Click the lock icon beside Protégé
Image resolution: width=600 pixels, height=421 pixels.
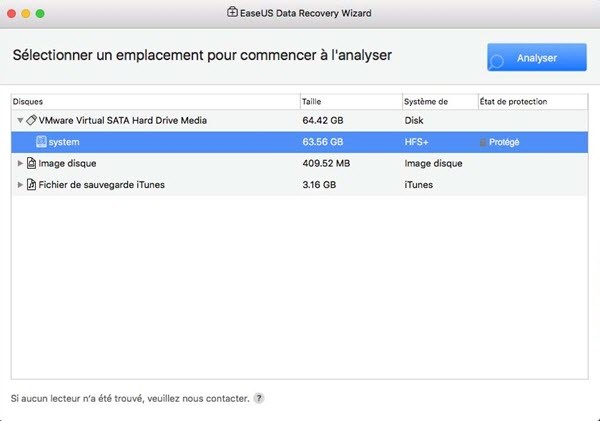pos(483,142)
